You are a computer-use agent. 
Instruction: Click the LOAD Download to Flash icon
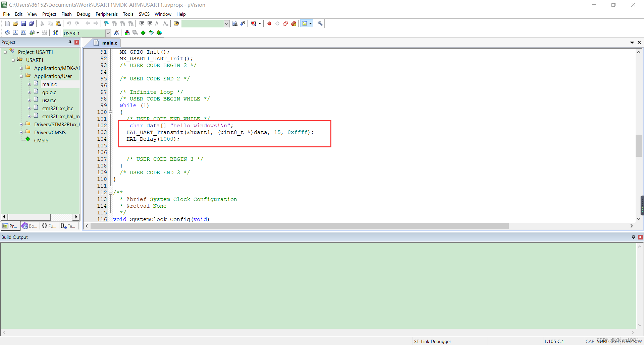point(55,32)
